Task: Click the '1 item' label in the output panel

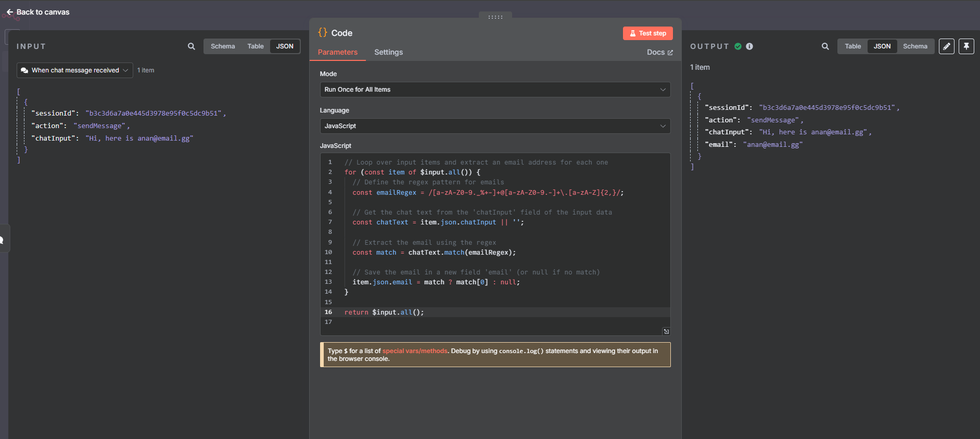Action: pos(699,67)
